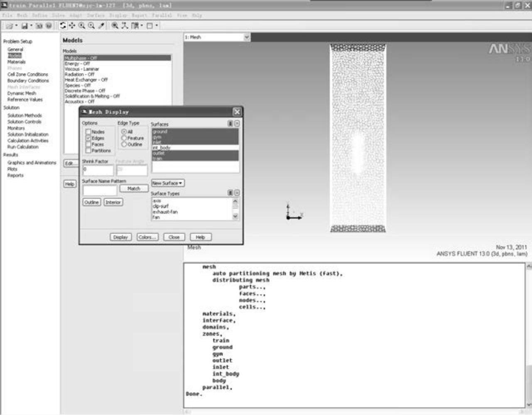Click the Help button in Mesh Display dialog

click(201, 237)
